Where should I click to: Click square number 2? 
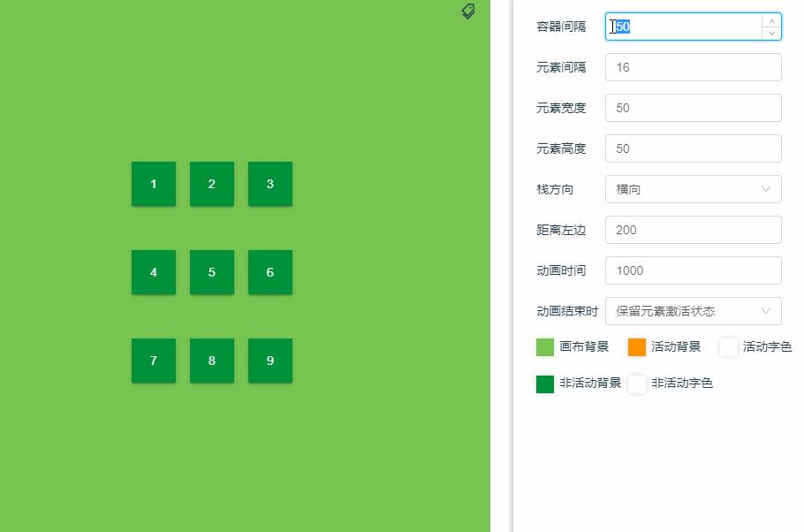(x=212, y=184)
